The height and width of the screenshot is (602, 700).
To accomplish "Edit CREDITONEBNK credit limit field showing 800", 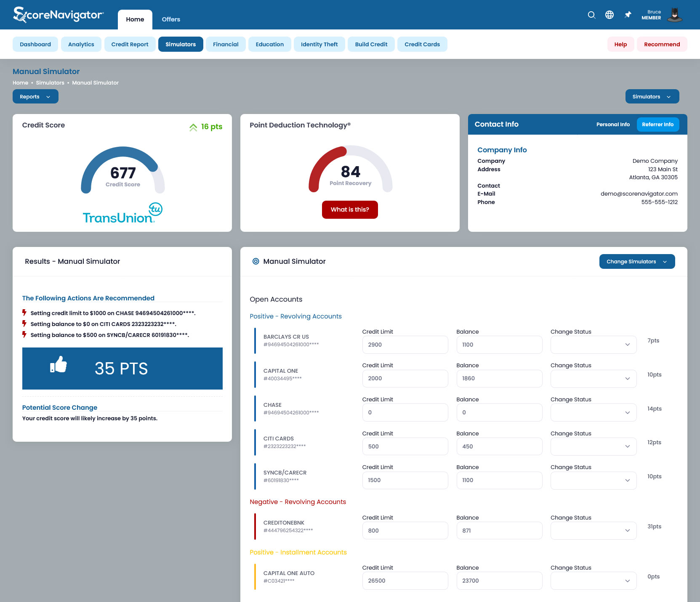I will (405, 530).
